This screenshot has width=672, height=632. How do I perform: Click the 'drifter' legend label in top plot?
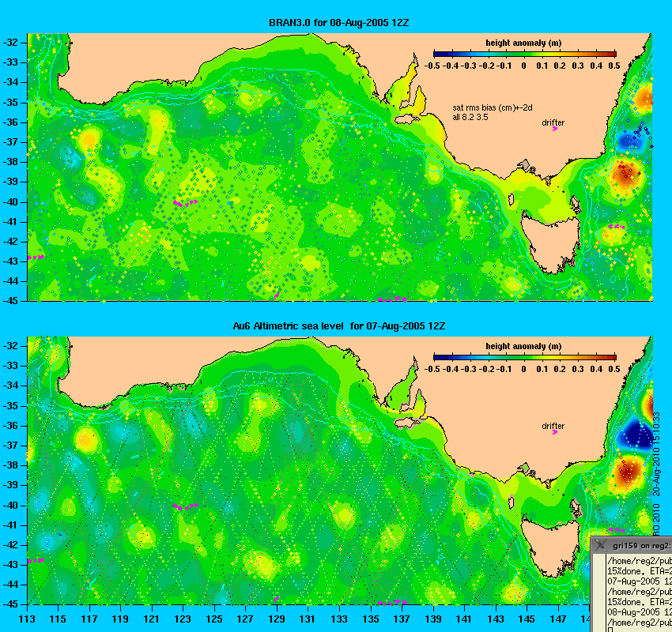click(x=553, y=122)
